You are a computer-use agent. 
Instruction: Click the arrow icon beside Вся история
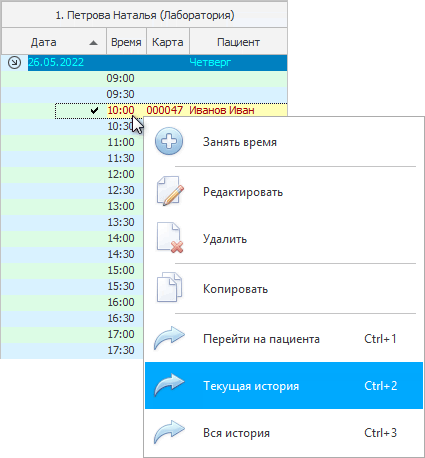pyautogui.click(x=169, y=432)
